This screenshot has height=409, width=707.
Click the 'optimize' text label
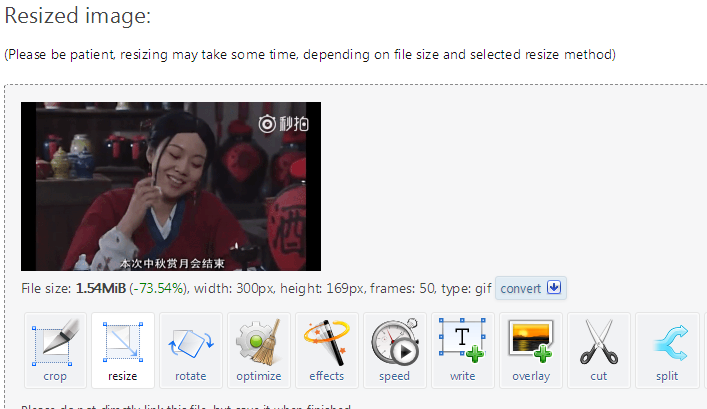(259, 376)
